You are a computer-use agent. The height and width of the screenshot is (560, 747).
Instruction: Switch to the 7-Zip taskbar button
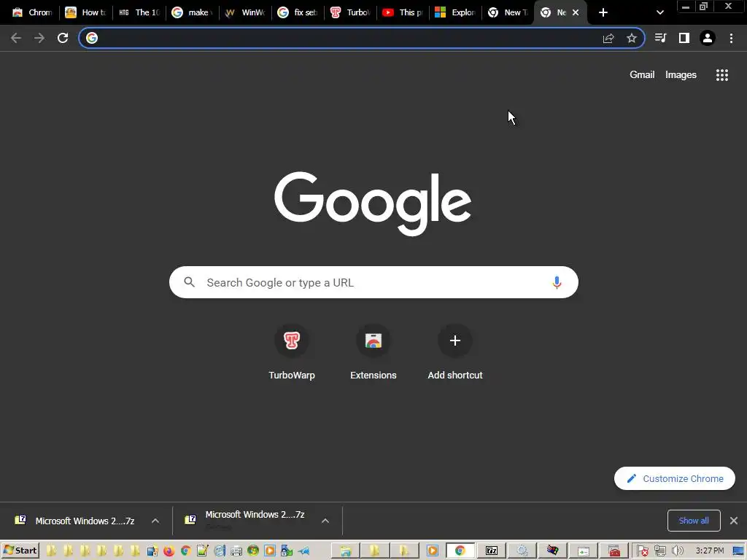pyautogui.click(x=492, y=551)
